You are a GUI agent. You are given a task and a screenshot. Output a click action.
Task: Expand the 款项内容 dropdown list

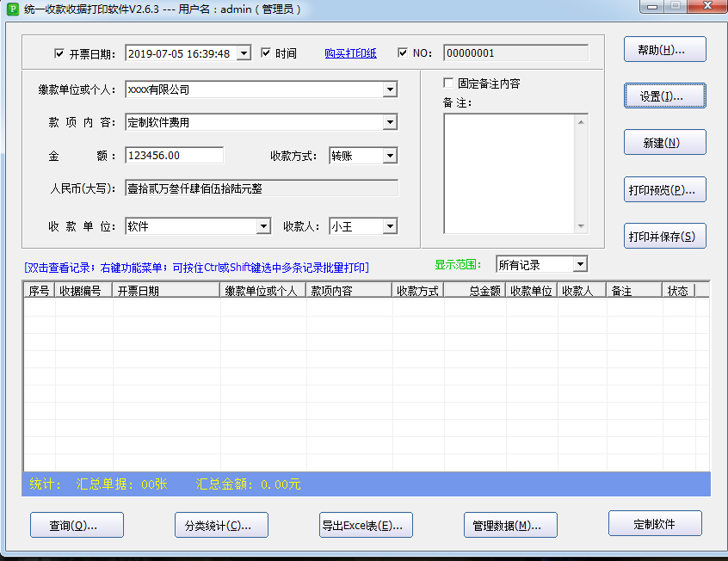[x=390, y=122]
